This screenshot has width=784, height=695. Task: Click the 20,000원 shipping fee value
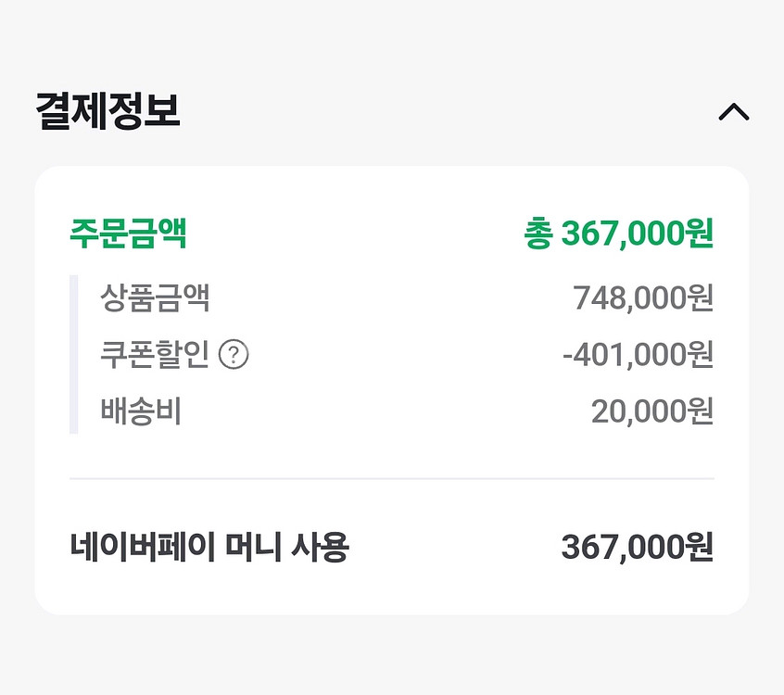tap(652, 411)
